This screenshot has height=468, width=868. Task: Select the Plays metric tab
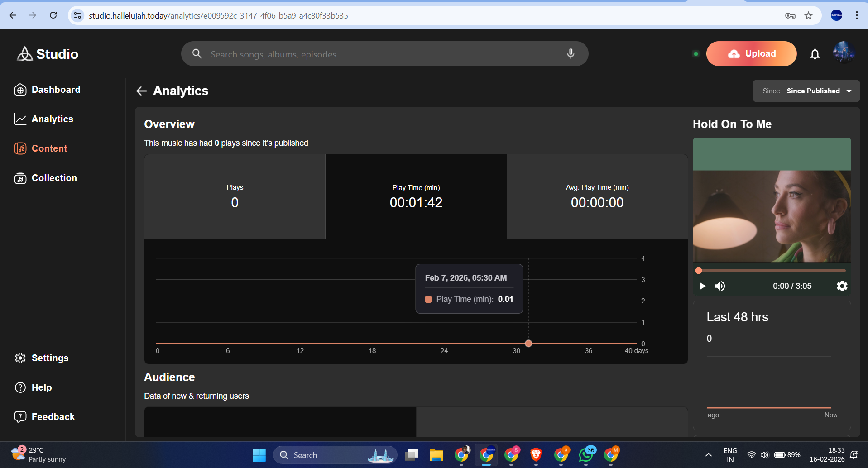[235, 196]
